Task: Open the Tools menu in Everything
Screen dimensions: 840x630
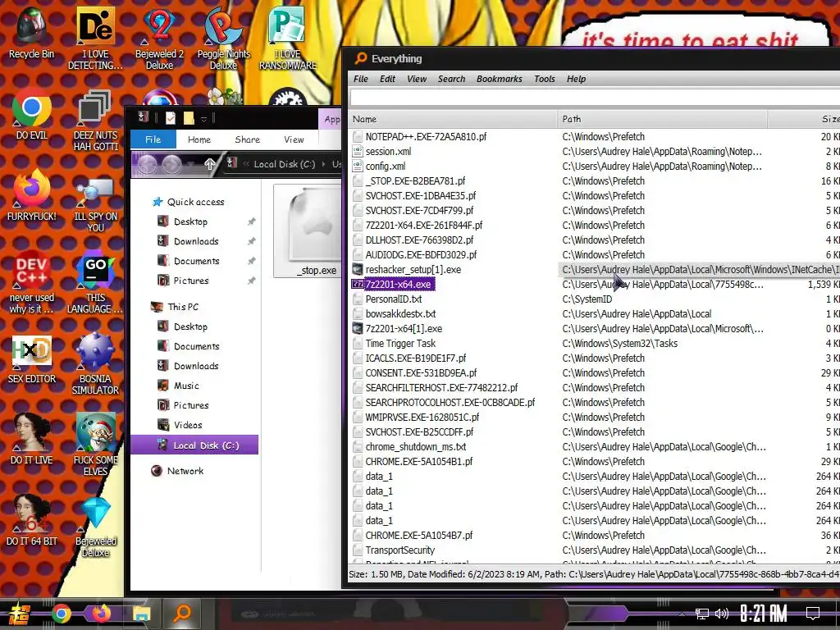Action: pos(545,79)
